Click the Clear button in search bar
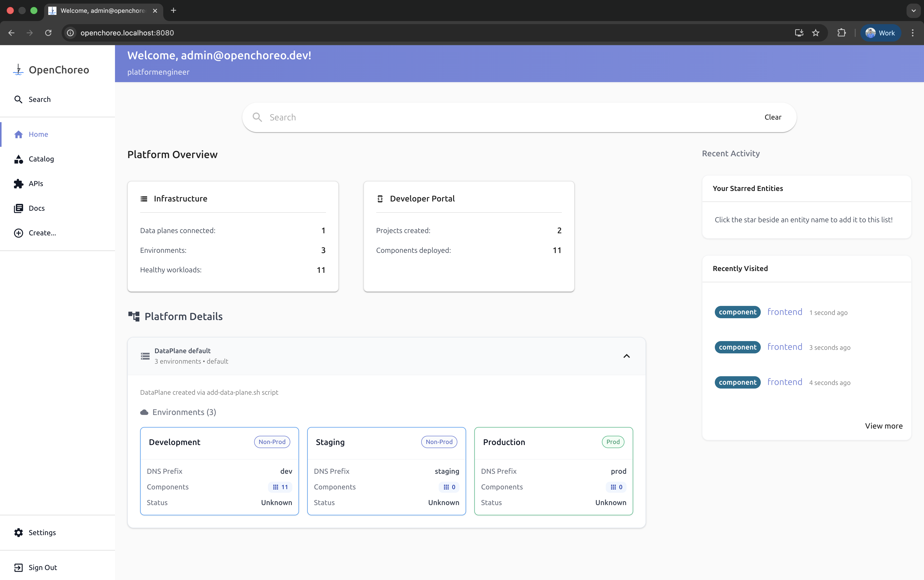Viewport: 924px width, 580px height. [773, 117]
